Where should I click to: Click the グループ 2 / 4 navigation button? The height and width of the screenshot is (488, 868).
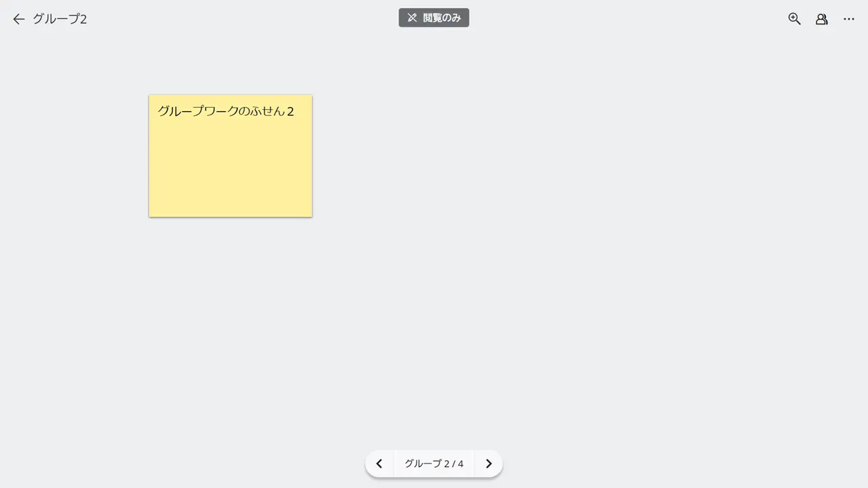433,464
